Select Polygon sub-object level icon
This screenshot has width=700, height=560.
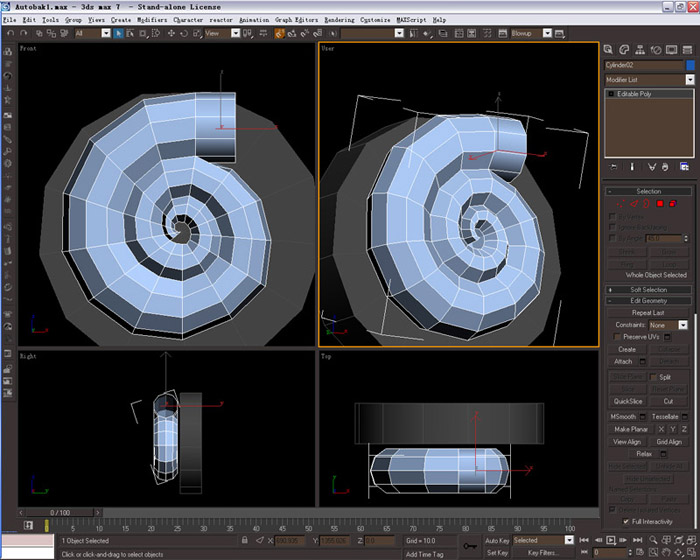coord(660,204)
